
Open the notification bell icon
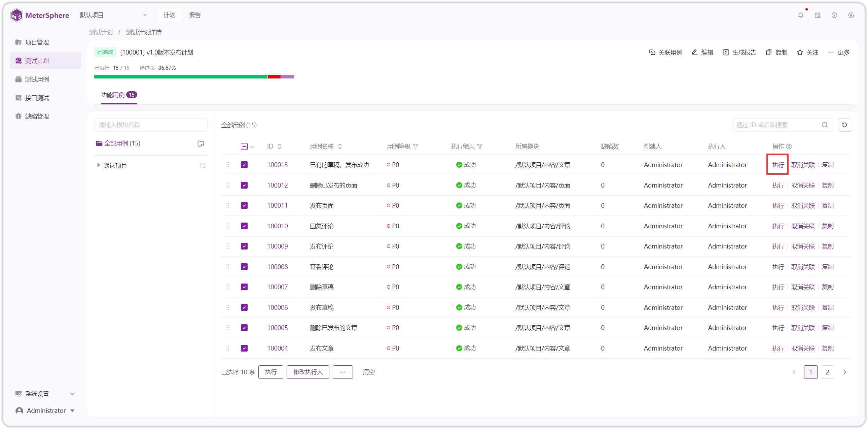tap(800, 15)
